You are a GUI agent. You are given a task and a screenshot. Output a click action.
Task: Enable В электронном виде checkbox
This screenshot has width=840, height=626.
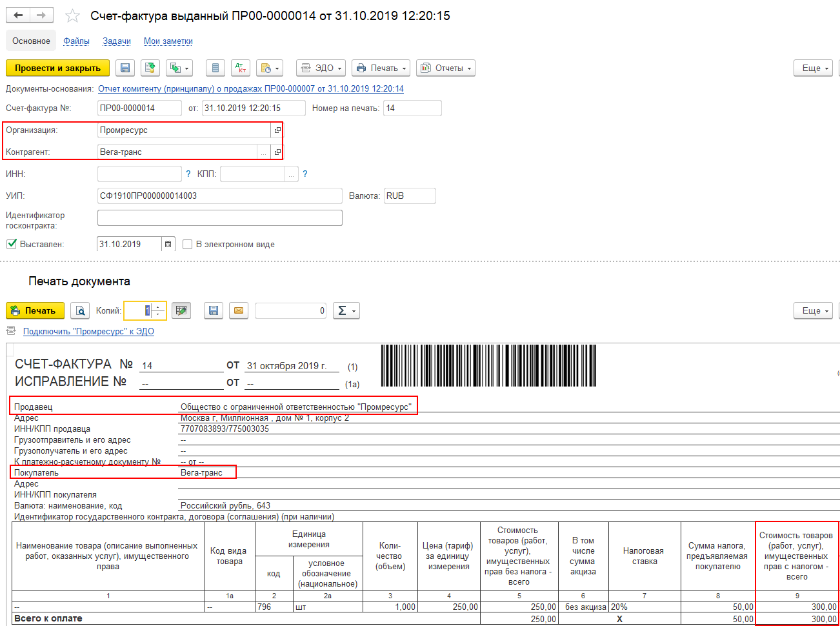[x=188, y=244]
